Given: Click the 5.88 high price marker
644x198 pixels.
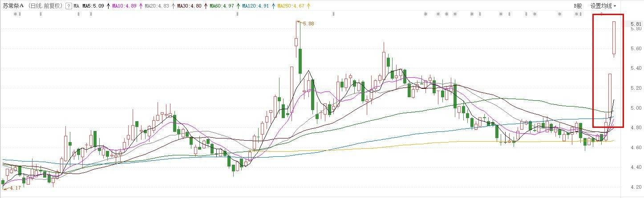Looking at the screenshot, I should pyautogui.click(x=308, y=24).
